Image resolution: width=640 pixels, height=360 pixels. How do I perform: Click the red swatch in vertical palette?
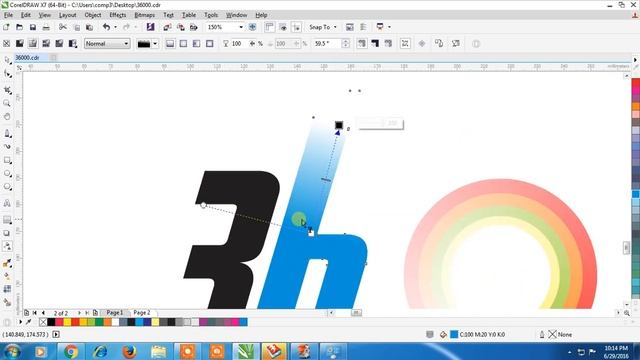click(636, 83)
